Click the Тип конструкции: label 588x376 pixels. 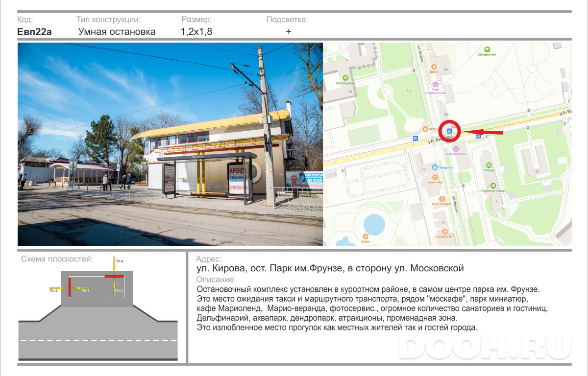pos(108,20)
